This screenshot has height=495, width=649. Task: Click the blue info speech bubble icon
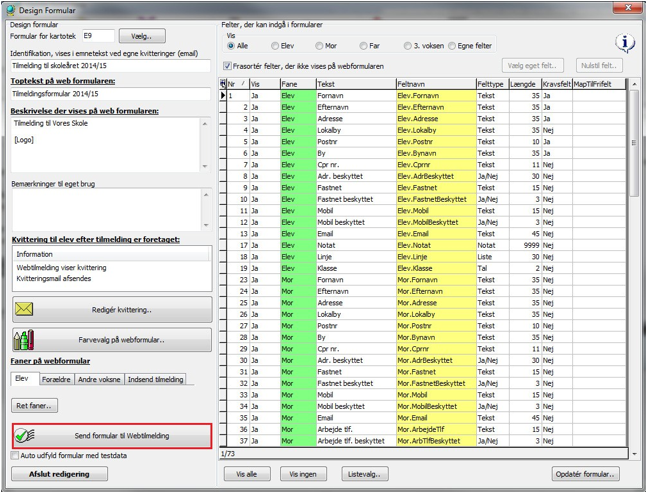pos(625,43)
